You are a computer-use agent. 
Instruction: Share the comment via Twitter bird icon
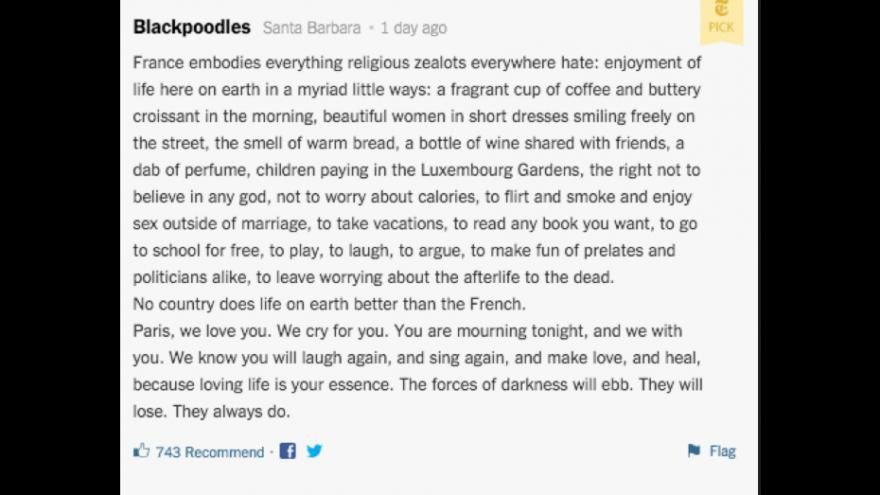(x=315, y=451)
